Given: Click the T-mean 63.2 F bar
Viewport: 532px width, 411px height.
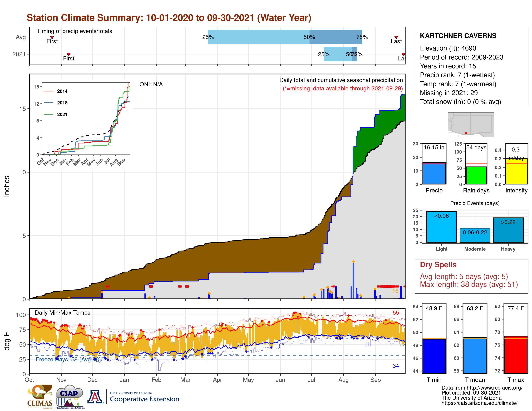Looking at the screenshot, I should [x=475, y=356].
